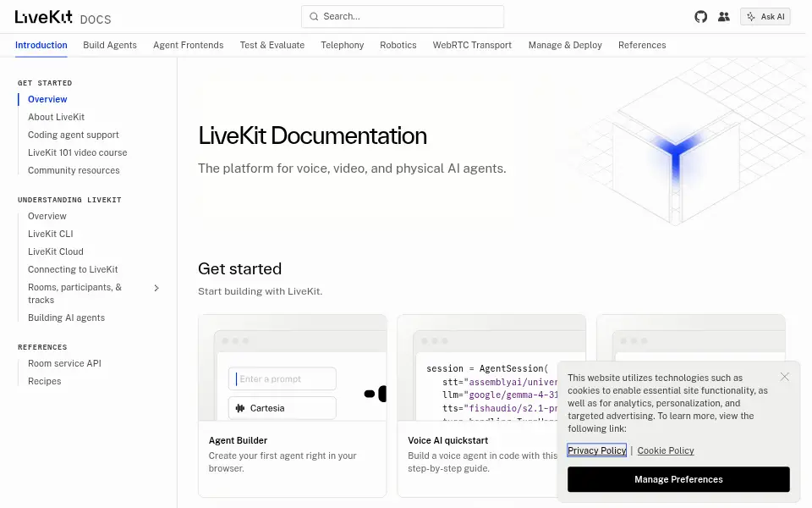Viewport: 812px width, 508px height.
Task: Click the AgentSession code snippet thumbnail
Action: click(x=491, y=368)
